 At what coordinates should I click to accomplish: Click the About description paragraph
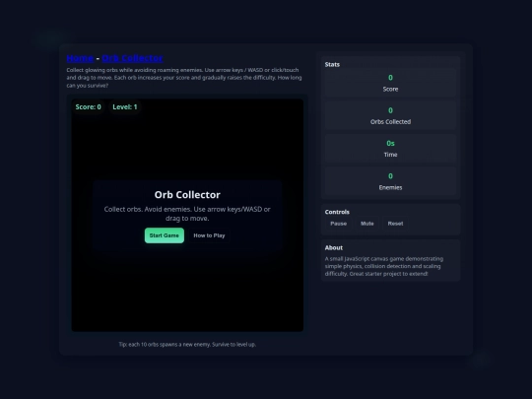coord(384,266)
